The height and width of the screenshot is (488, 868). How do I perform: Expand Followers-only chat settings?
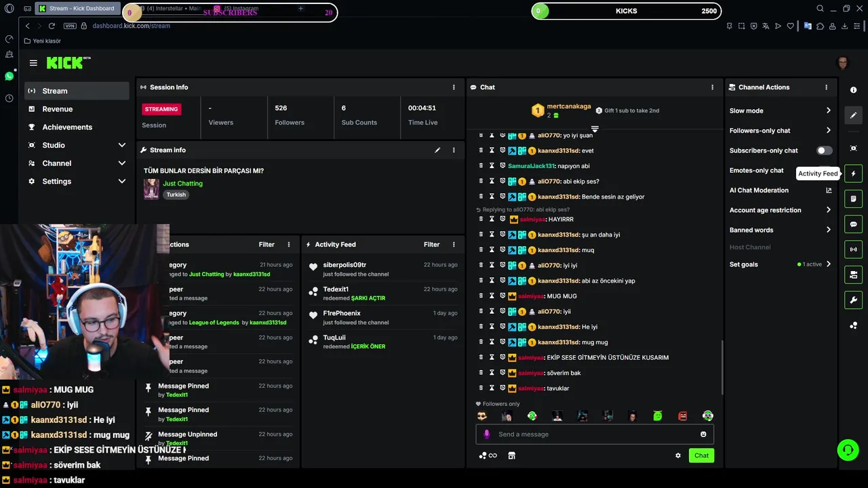point(780,131)
